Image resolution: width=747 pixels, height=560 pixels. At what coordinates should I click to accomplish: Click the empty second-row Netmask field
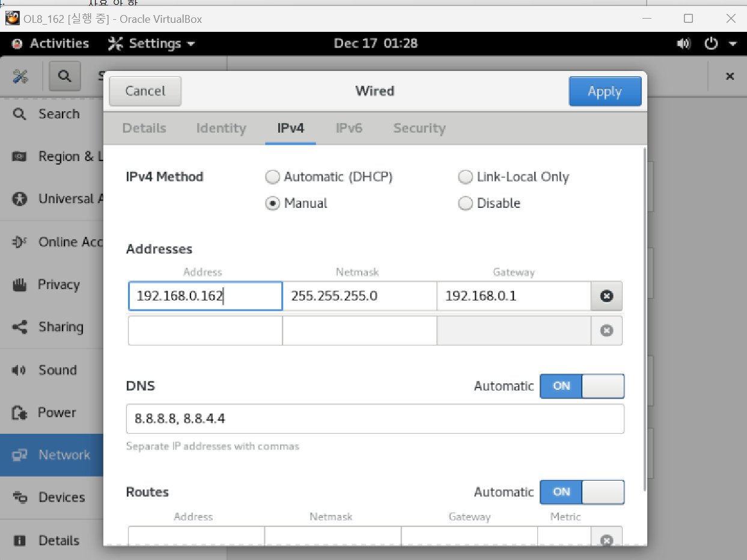click(359, 330)
